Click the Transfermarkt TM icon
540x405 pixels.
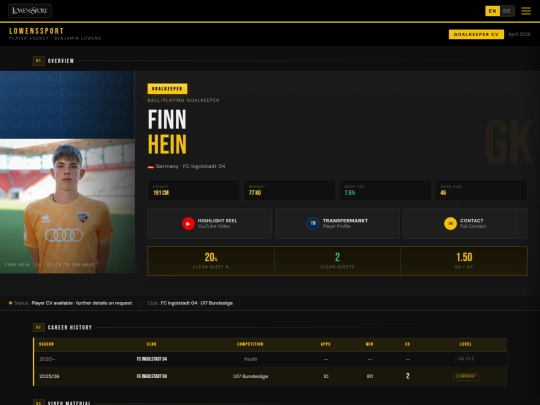point(313,224)
